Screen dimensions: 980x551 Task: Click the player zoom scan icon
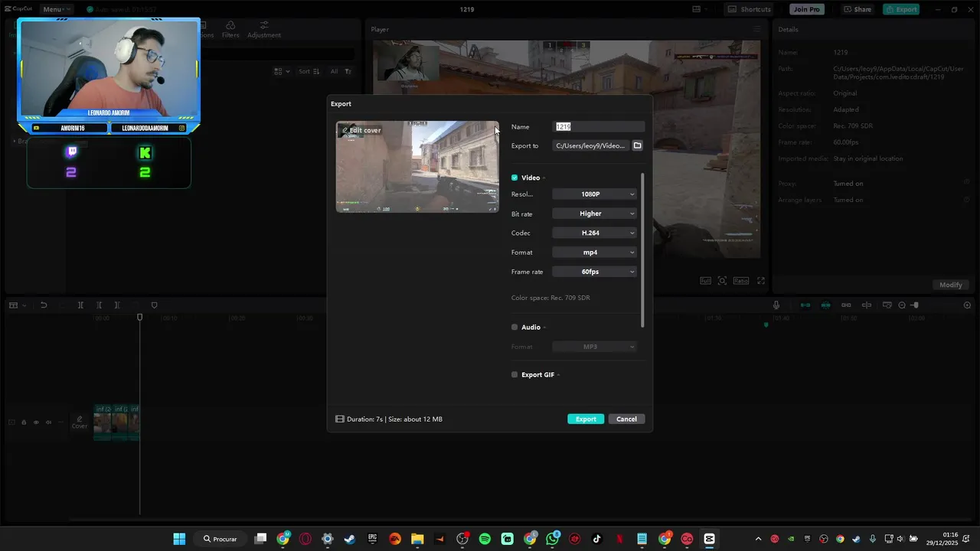coord(722,281)
